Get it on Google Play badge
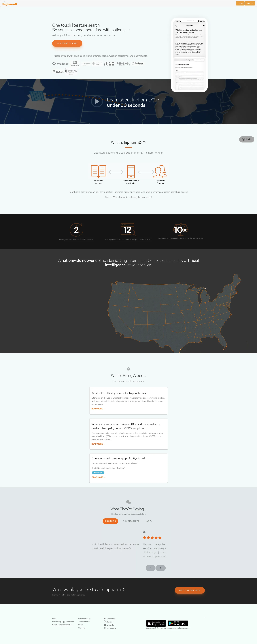The width and height of the screenshot is (257, 644). coord(178,623)
